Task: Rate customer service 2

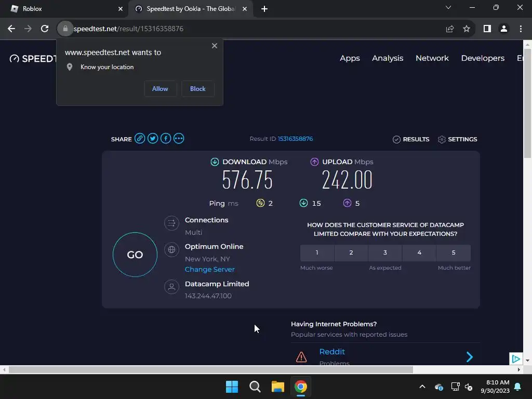Action: (x=351, y=252)
